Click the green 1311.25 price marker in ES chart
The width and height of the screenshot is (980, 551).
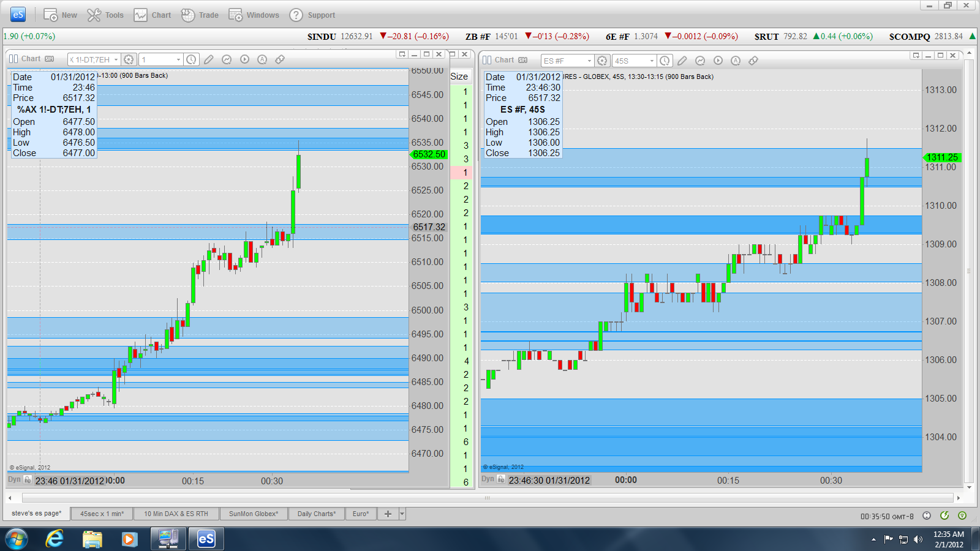pos(943,157)
